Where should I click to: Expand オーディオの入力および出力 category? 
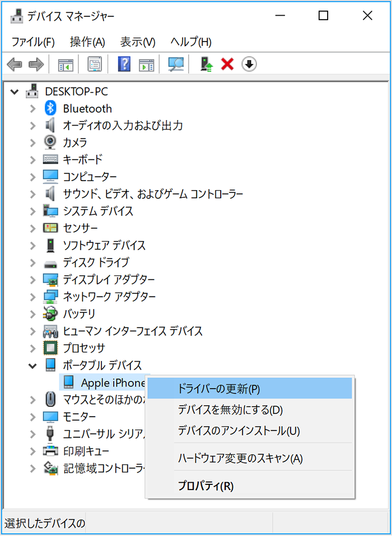click(33, 126)
